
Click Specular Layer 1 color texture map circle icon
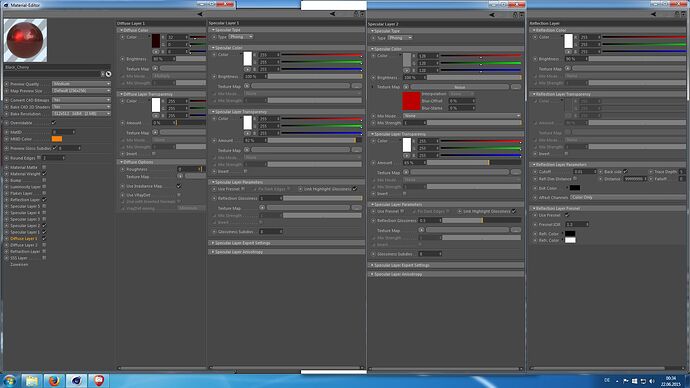tap(246, 86)
